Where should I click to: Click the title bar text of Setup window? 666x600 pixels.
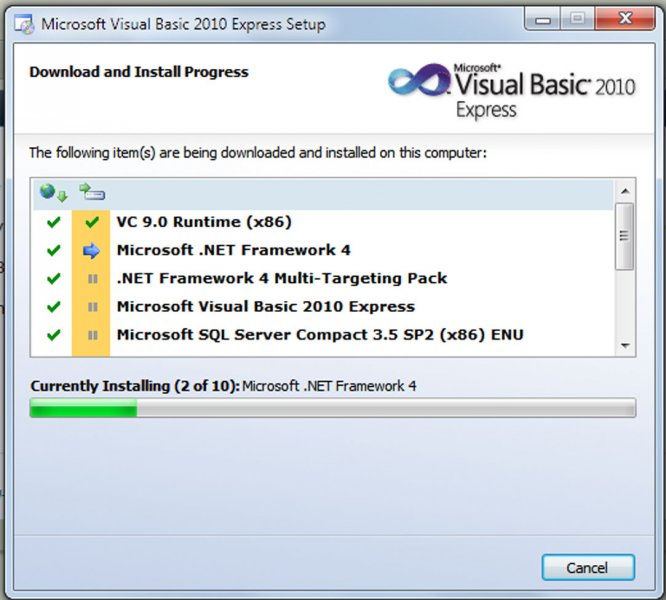(183, 24)
